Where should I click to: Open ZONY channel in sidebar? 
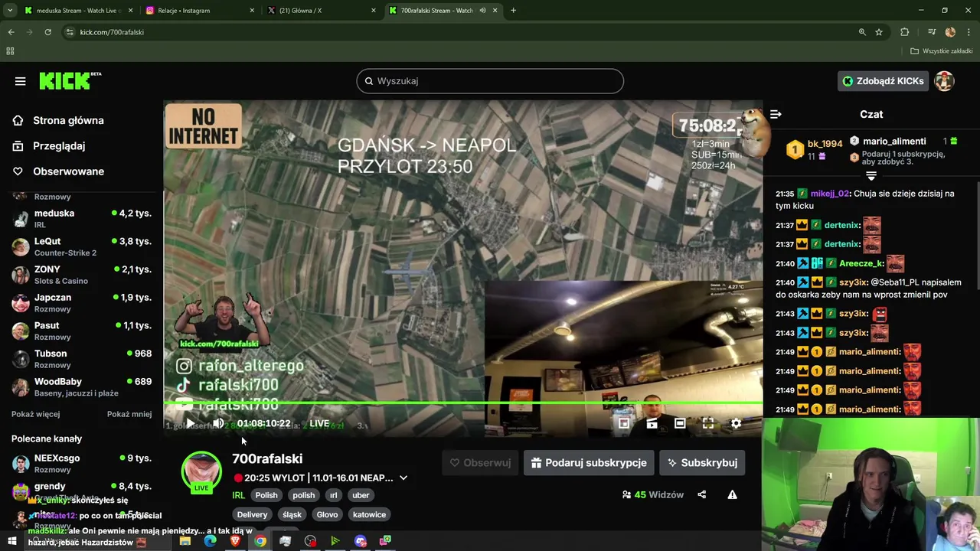point(82,275)
